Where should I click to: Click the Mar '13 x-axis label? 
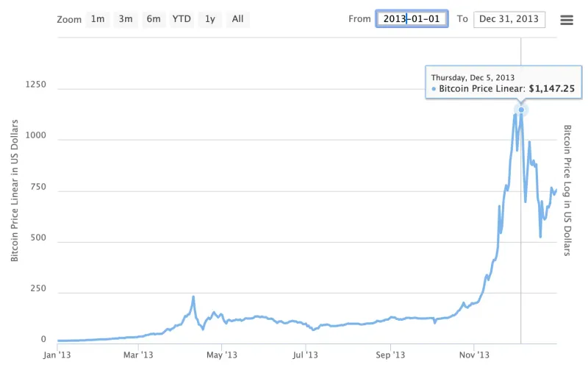tap(138, 355)
